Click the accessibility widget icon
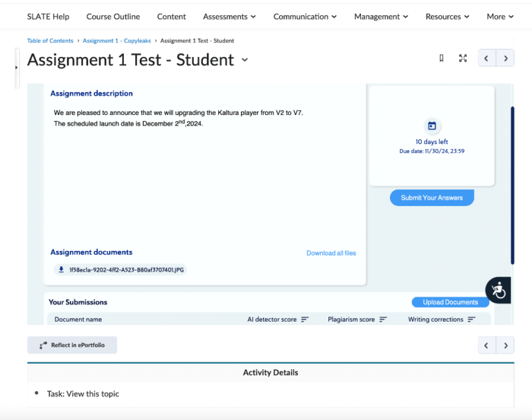Image resolution: width=532 pixels, height=420 pixels. coord(498,290)
